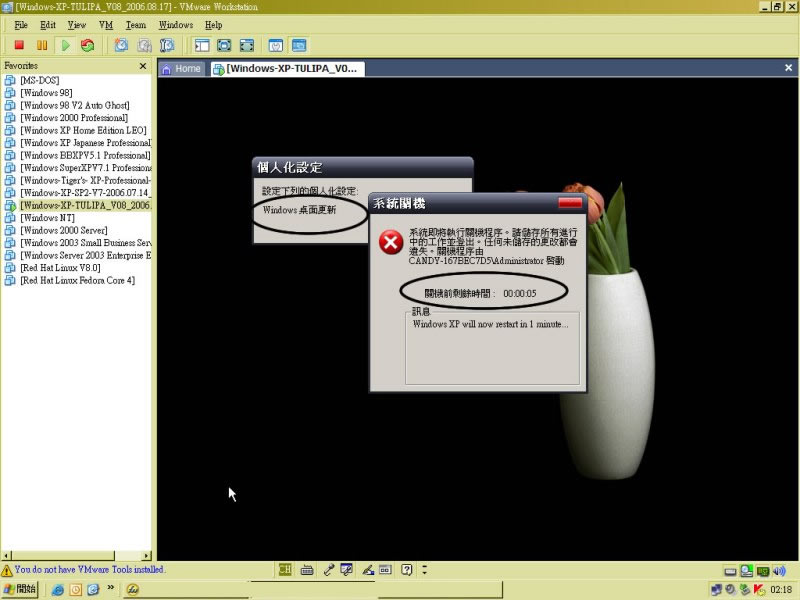Open the Start (開始) menu

pos(19,589)
